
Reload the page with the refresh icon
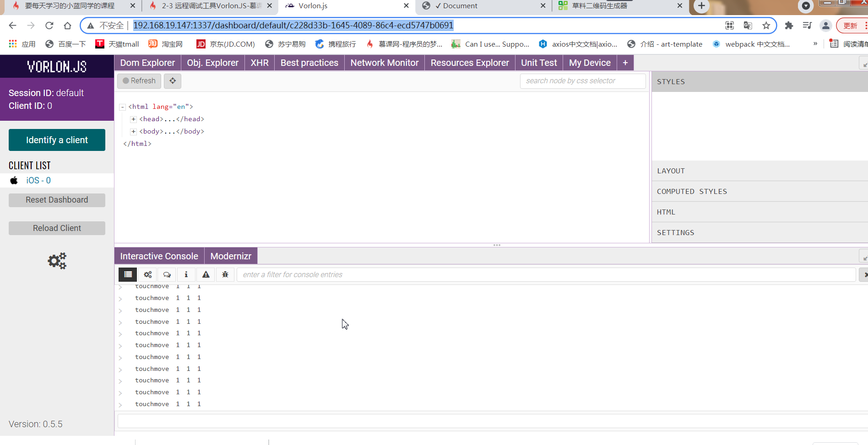pos(49,26)
